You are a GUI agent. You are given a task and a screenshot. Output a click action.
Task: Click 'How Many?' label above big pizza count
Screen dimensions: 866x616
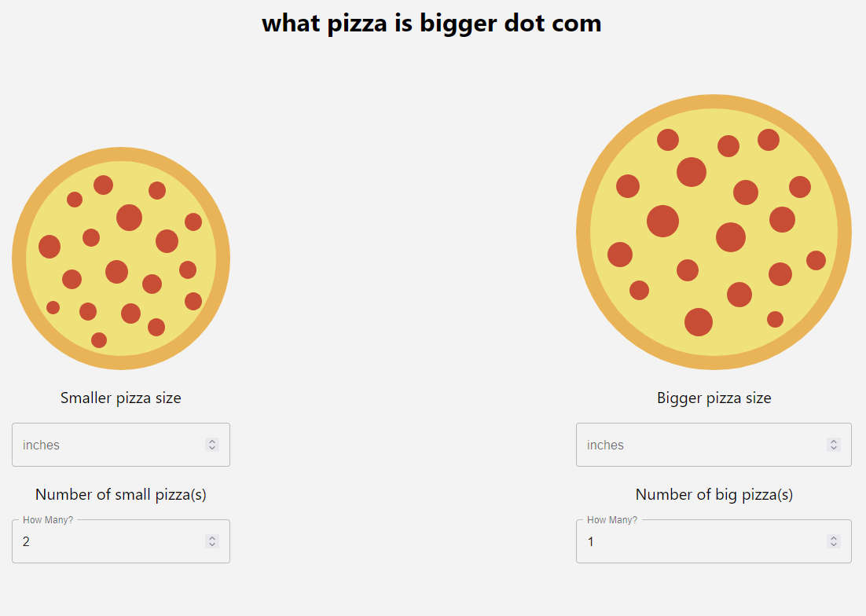(612, 520)
